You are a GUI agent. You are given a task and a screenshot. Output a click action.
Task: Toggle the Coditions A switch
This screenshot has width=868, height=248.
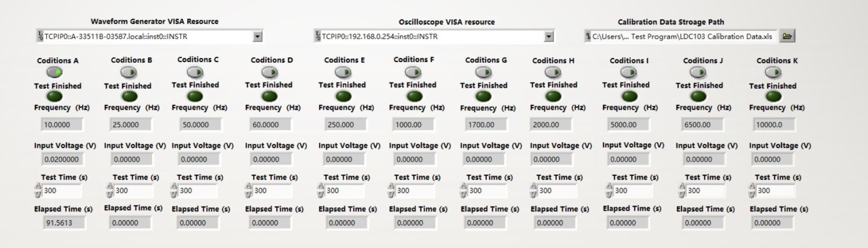pyautogui.click(x=55, y=72)
